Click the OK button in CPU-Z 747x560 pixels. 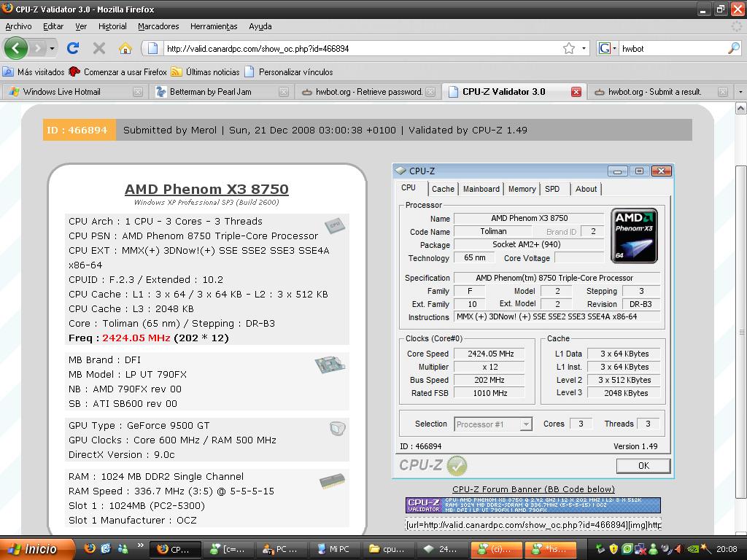point(643,466)
